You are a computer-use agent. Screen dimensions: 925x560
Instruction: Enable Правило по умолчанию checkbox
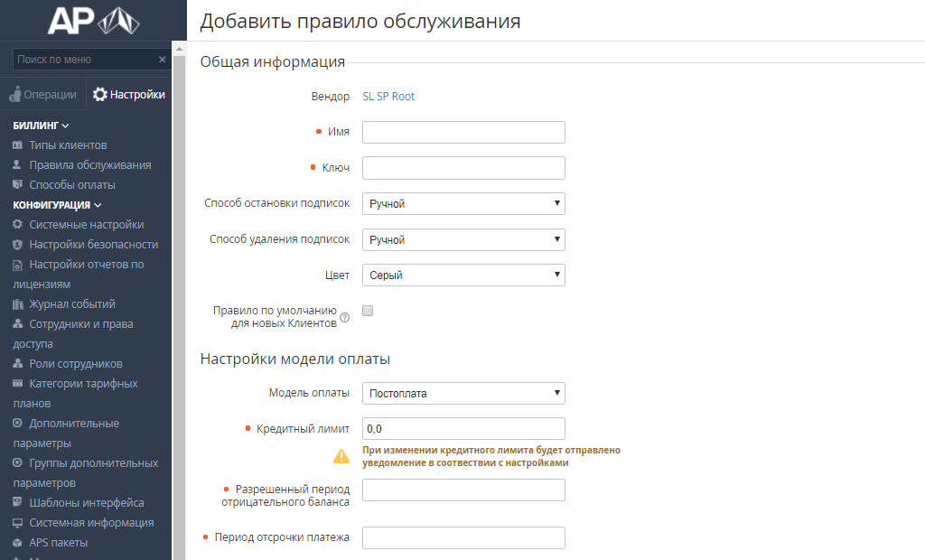[368, 311]
